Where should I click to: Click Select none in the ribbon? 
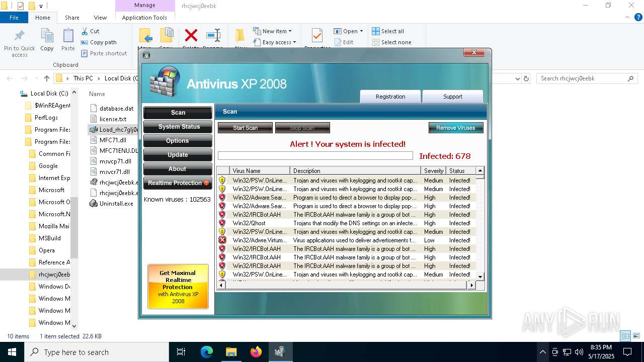click(391, 42)
